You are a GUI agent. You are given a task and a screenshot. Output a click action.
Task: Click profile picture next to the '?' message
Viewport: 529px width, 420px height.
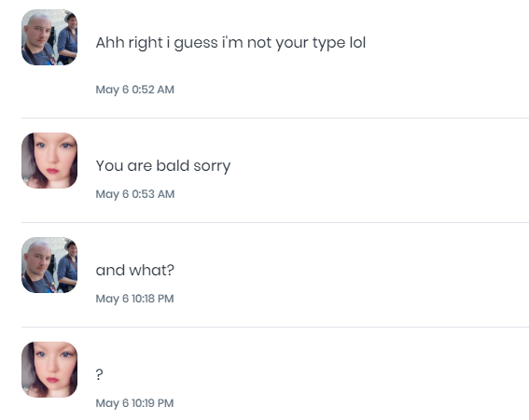click(x=49, y=370)
